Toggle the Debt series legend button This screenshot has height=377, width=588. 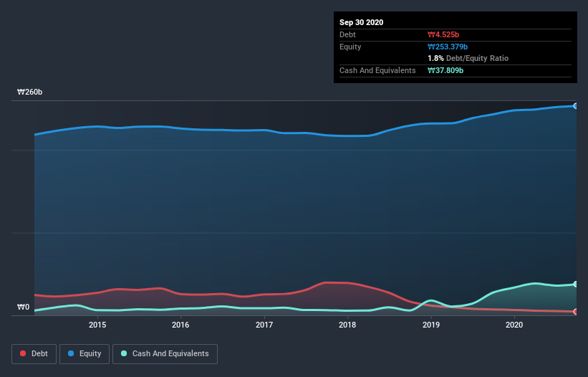tap(34, 354)
